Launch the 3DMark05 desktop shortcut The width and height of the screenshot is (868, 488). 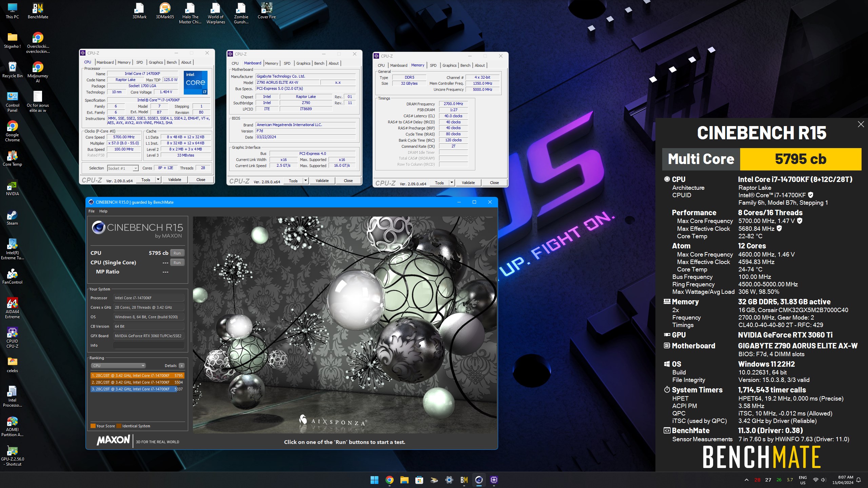click(165, 11)
